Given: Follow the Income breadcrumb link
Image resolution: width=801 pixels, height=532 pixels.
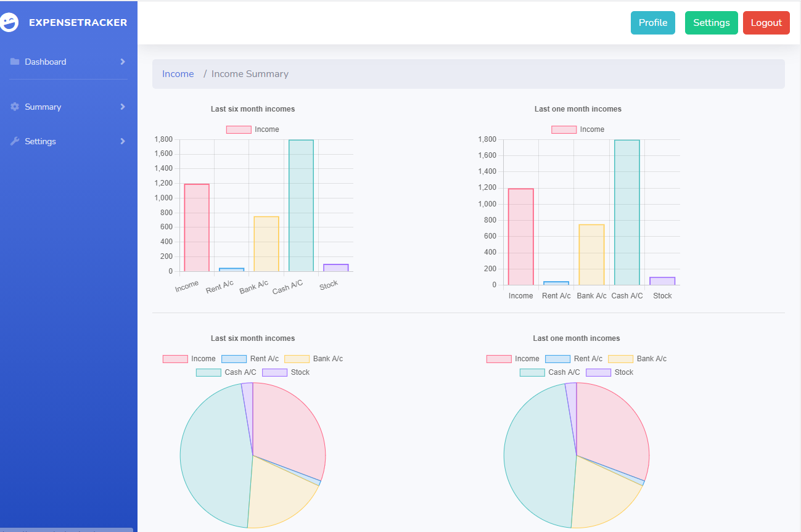Looking at the screenshot, I should (x=178, y=74).
